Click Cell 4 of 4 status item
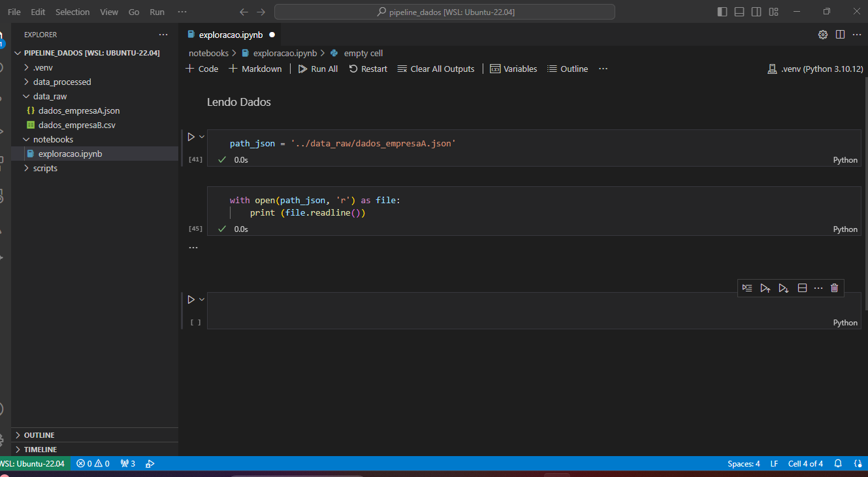This screenshot has width=868, height=477. click(x=805, y=463)
